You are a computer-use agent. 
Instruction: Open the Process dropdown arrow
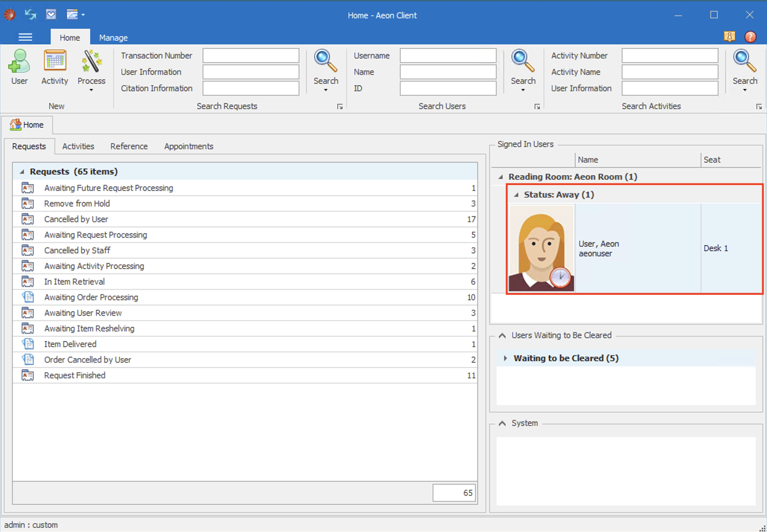(91, 90)
